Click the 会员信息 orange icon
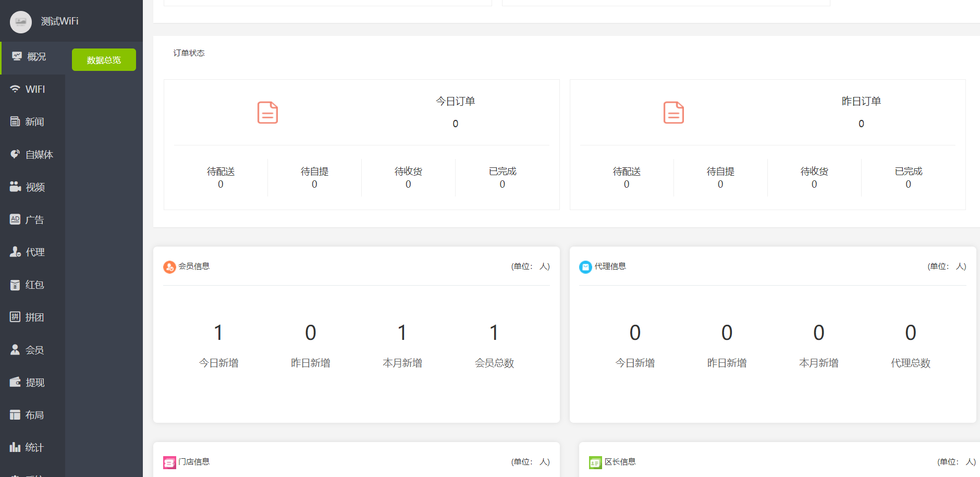 [x=169, y=267]
